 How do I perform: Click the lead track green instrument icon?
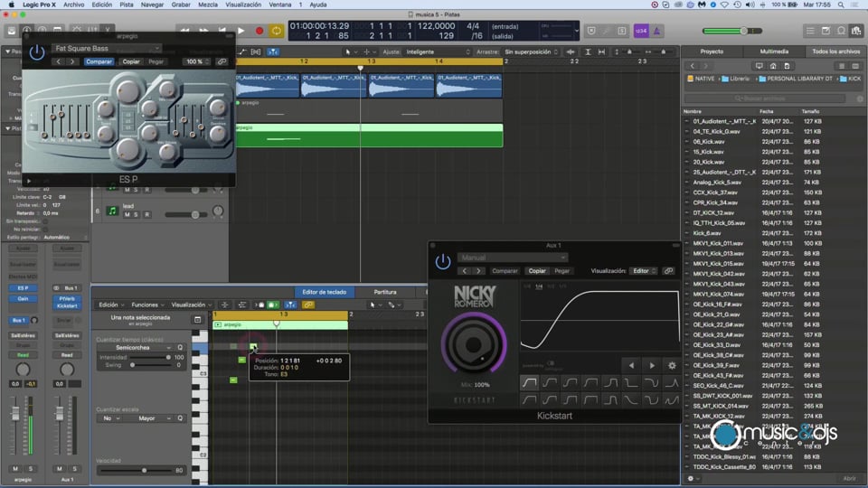[x=112, y=211]
